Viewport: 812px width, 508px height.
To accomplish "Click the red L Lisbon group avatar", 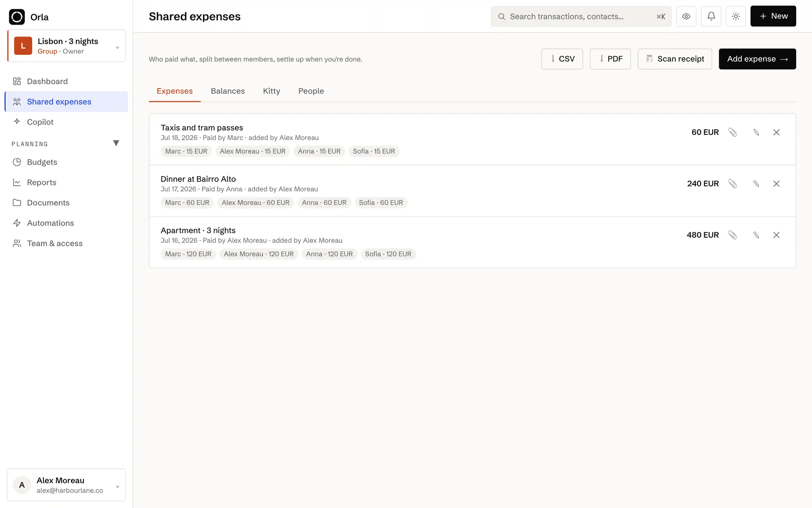I will (23, 46).
